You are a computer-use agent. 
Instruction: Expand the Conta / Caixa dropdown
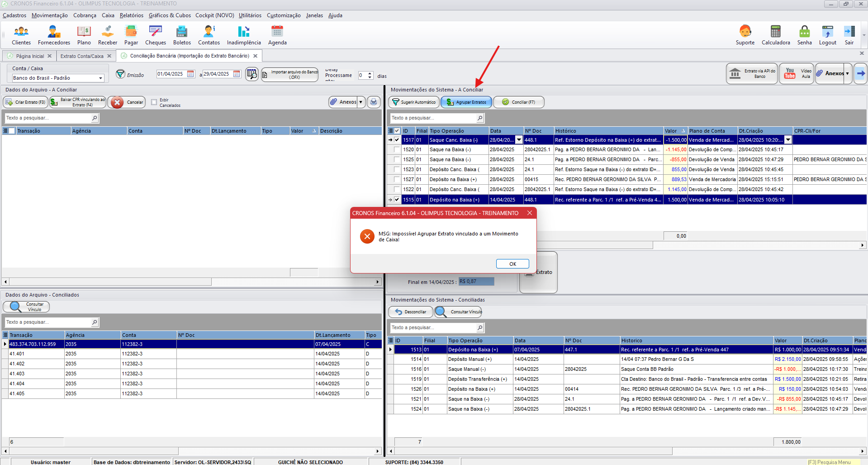point(100,78)
